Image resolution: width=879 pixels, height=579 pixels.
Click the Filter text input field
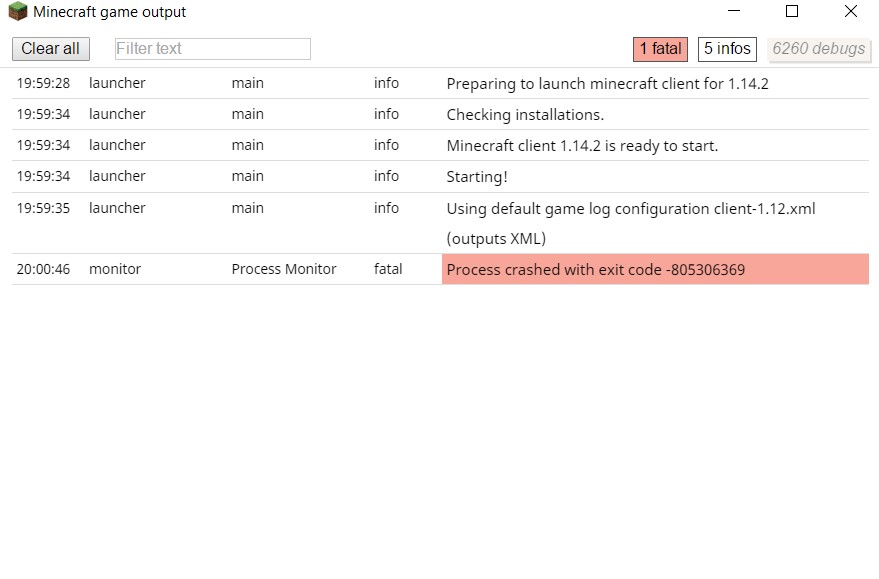(213, 49)
